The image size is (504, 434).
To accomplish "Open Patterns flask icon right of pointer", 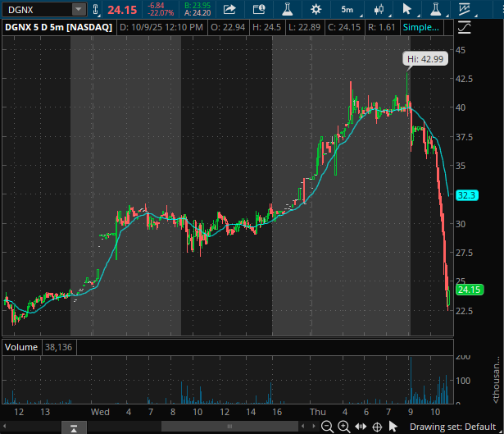I will 436,9.
